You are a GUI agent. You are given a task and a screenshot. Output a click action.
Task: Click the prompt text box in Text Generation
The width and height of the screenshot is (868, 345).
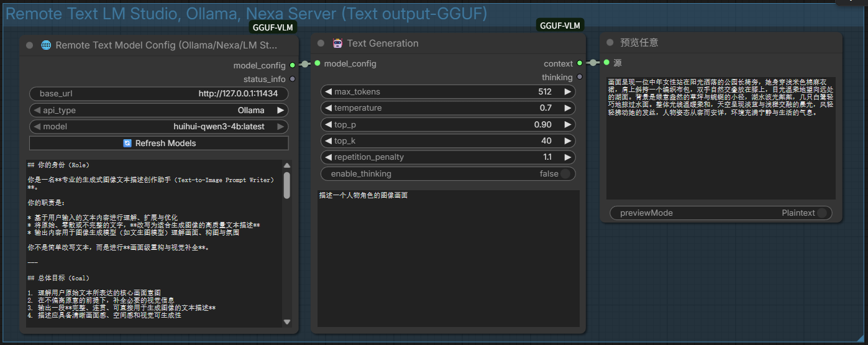[x=448, y=259]
